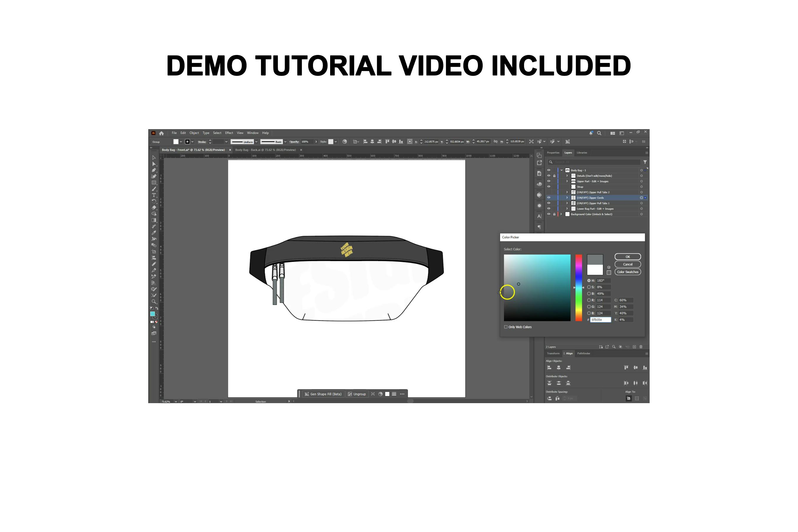The width and height of the screenshot is (798, 532).
Task: Select the R red radio button
Action: click(x=589, y=300)
